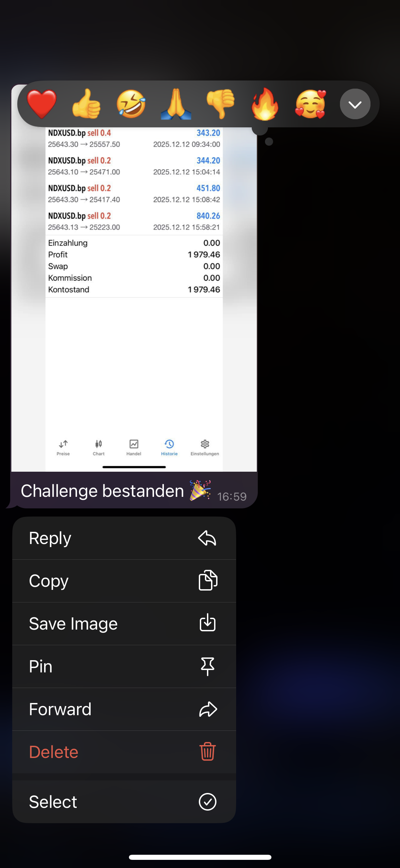React with the thumbs up emoji
Screen dimensions: 400x868
coord(87,104)
